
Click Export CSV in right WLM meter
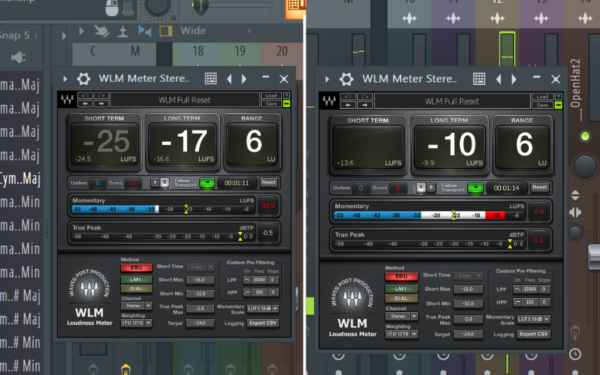point(533,334)
